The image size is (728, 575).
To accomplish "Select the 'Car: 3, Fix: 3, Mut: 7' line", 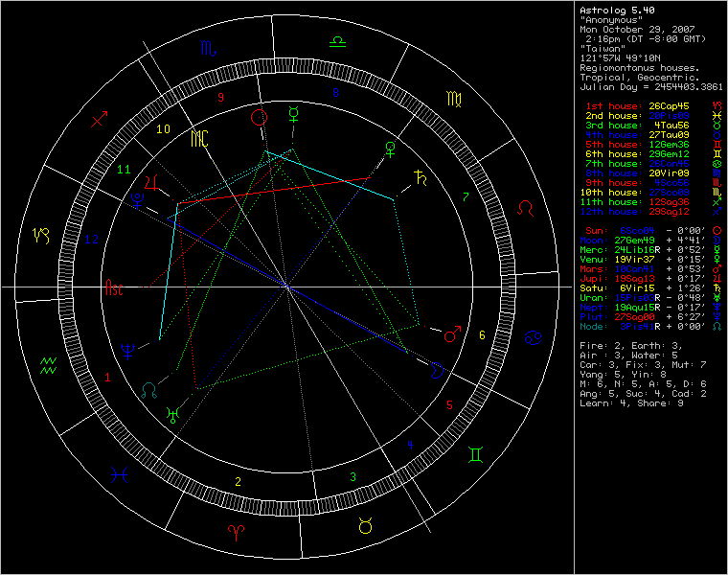I will (x=643, y=365).
